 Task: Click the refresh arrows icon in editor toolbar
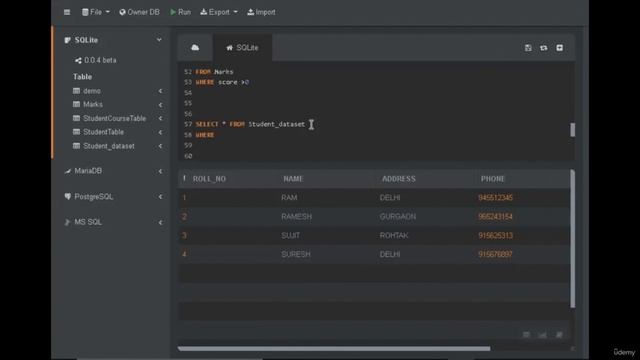(x=544, y=48)
